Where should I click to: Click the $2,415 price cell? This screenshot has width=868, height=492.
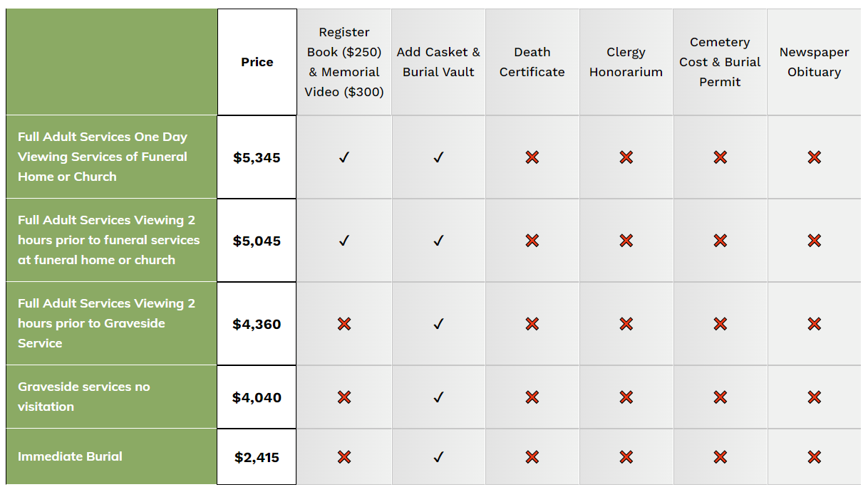tap(257, 457)
